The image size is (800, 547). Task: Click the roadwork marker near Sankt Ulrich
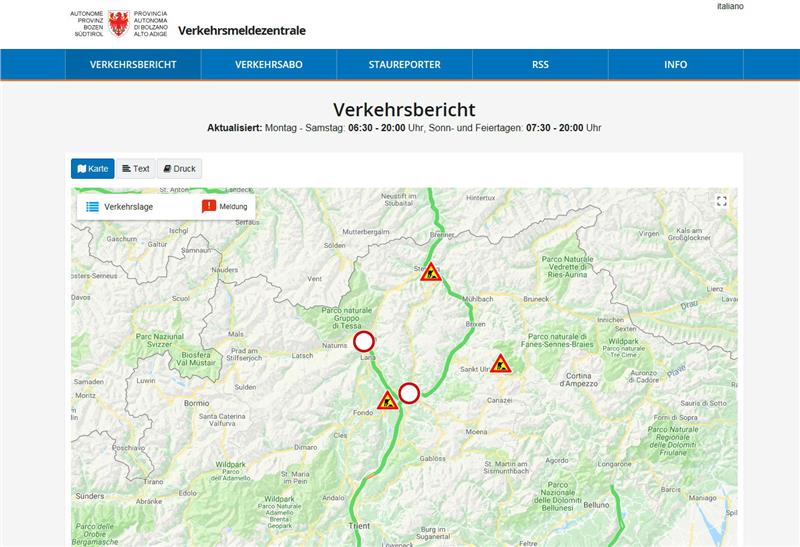tap(501, 364)
